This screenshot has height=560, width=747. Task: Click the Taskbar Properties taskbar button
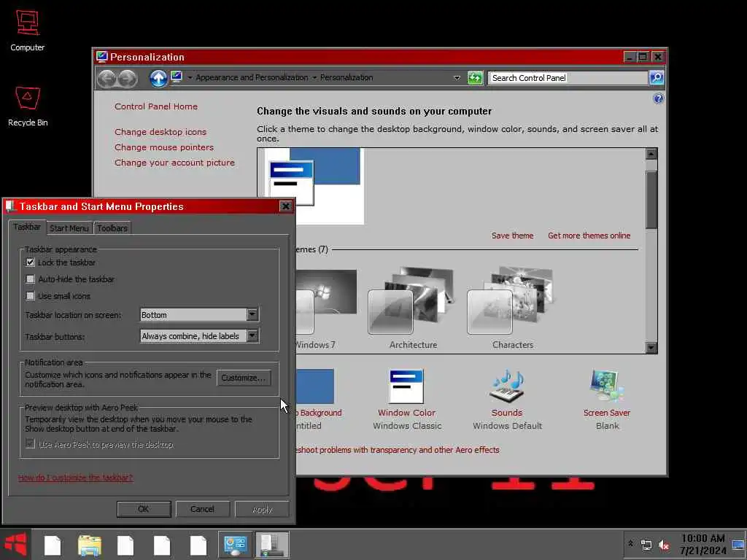(x=272, y=545)
